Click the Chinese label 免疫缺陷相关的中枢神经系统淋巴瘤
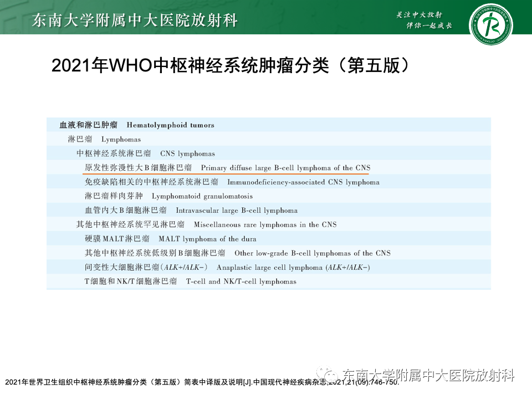 [151, 182]
